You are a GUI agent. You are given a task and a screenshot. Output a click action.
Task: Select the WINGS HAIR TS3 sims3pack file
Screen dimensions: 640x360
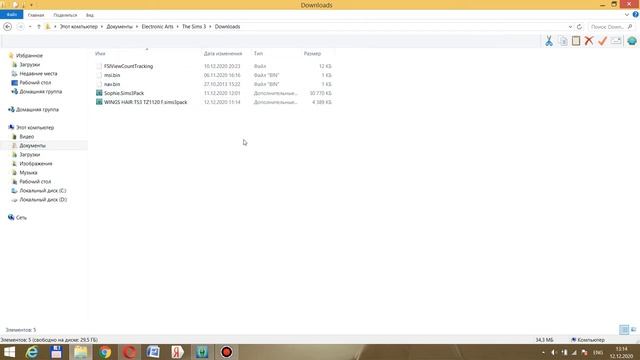pos(146,102)
